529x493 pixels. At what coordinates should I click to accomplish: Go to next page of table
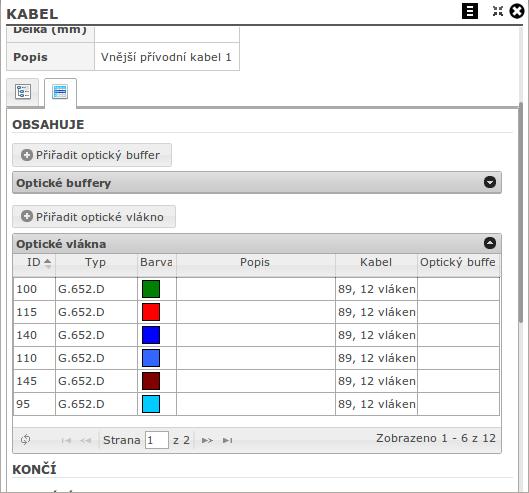pyautogui.click(x=207, y=440)
